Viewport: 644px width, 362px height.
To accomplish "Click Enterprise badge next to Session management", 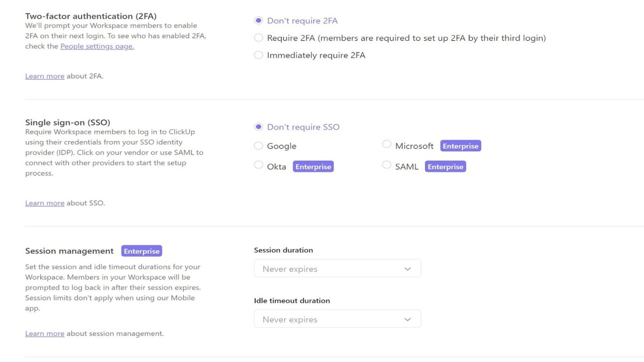I will (142, 251).
